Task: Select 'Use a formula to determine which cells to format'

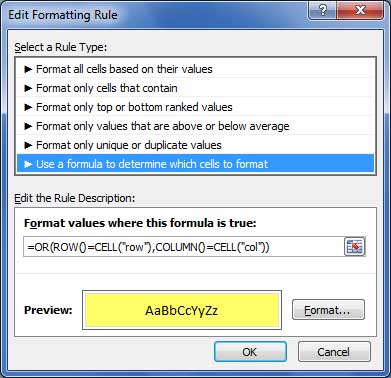Action: 195,164
